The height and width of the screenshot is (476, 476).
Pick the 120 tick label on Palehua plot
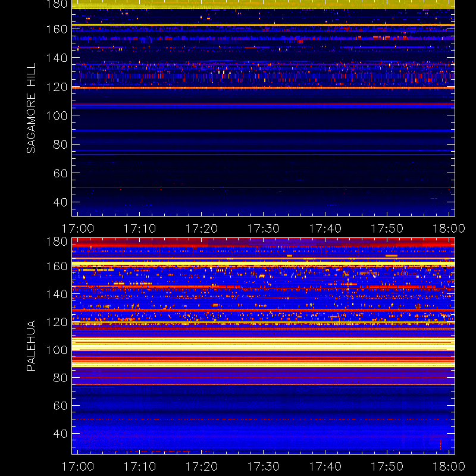[57, 322]
